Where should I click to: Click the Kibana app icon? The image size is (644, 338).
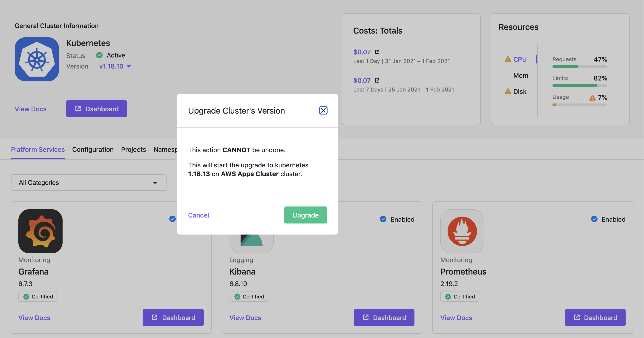pyautogui.click(x=251, y=244)
